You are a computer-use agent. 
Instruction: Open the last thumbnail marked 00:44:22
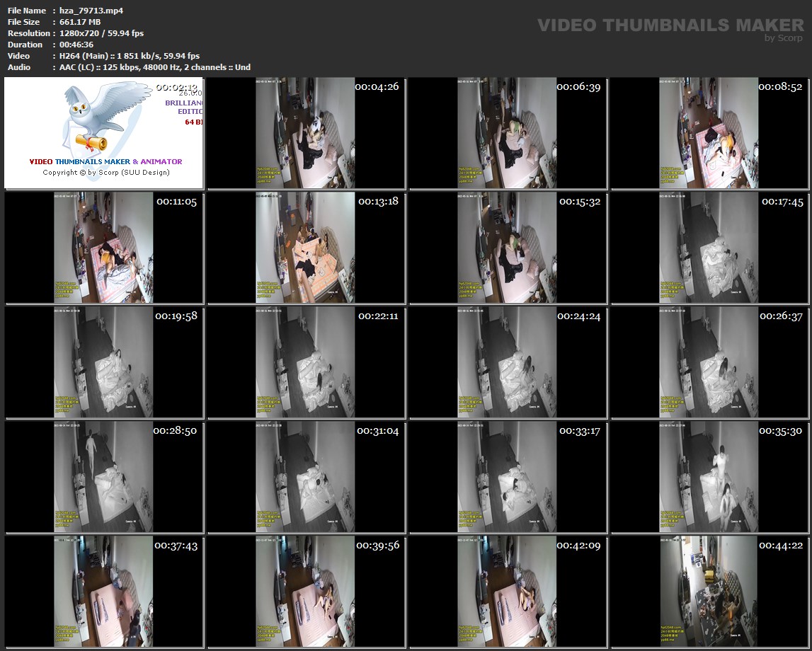pos(710,592)
